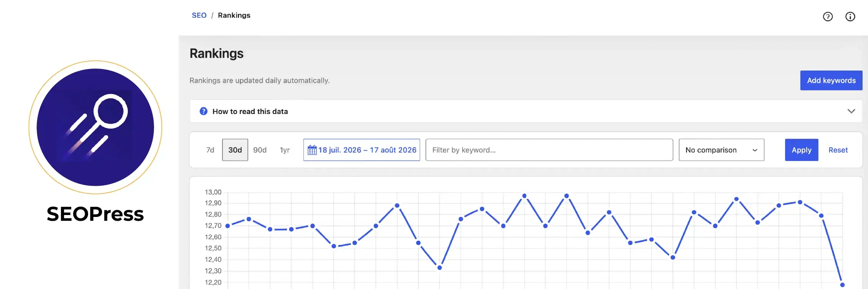Click the SEOPress brand name text
This screenshot has width=868, height=289.
point(95,214)
